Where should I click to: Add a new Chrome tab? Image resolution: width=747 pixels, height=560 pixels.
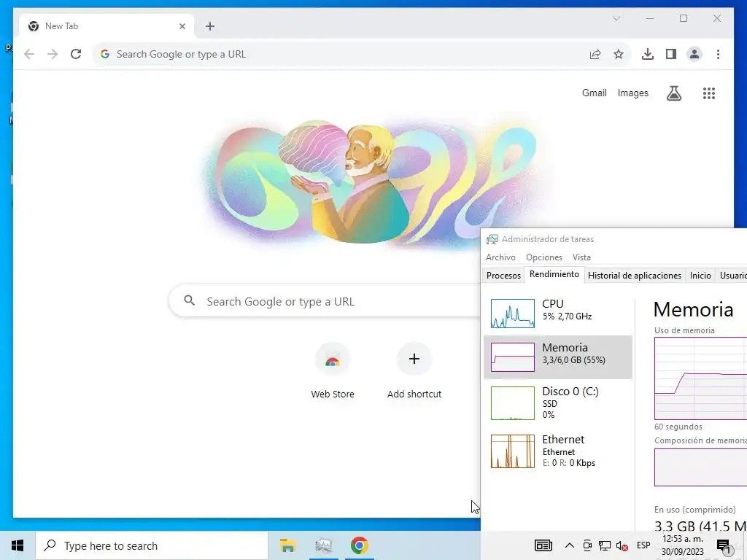click(x=210, y=26)
